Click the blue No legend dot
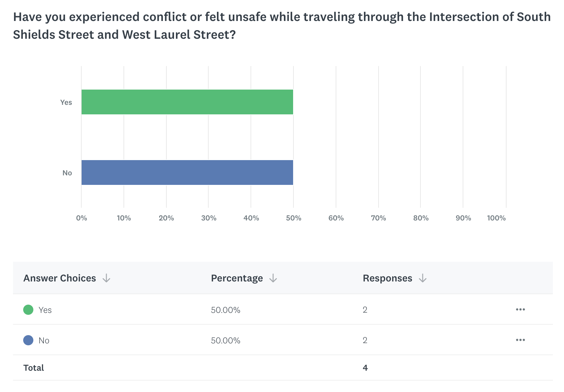The image size is (564, 392). [28, 340]
